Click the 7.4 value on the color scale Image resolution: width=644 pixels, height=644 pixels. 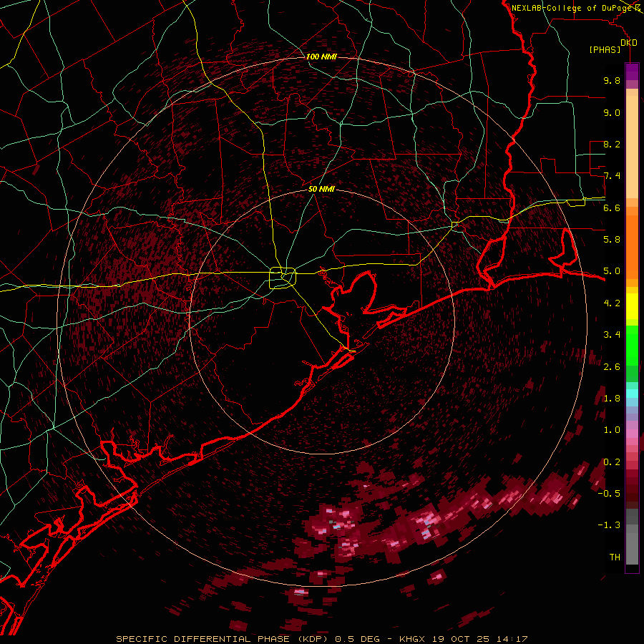pos(612,176)
